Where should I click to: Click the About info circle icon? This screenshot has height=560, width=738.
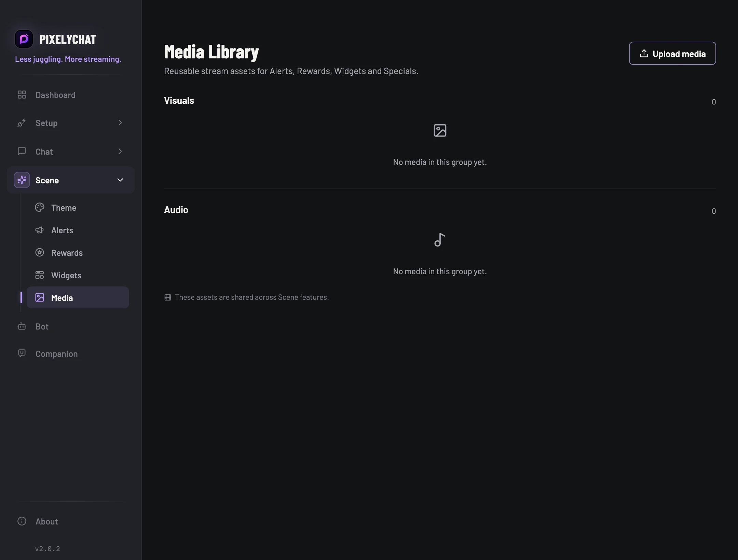click(x=22, y=521)
